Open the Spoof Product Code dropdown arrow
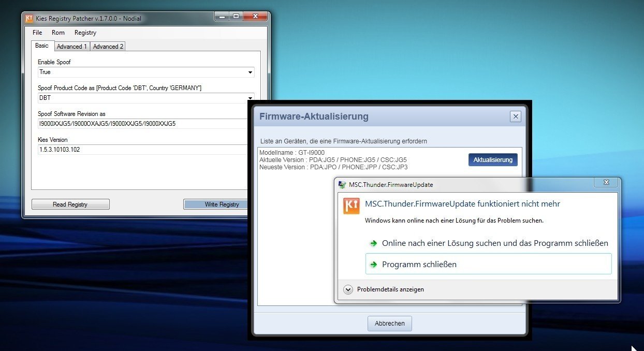Screen dimensions: 644x351 (x=251, y=97)
